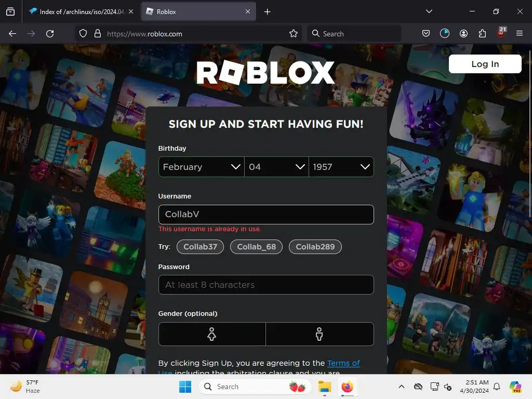
Task: Choose suggested username Collab_68
Action: (x=257, y=247)
